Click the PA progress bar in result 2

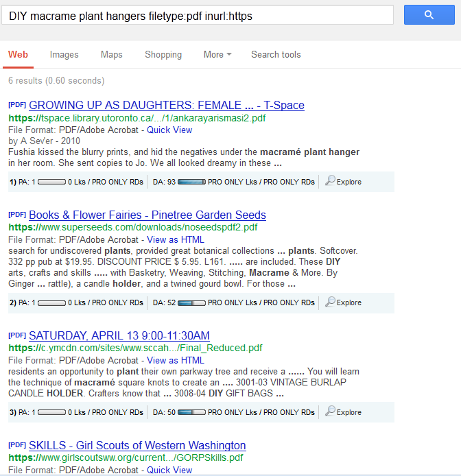(x=51, y=302)
